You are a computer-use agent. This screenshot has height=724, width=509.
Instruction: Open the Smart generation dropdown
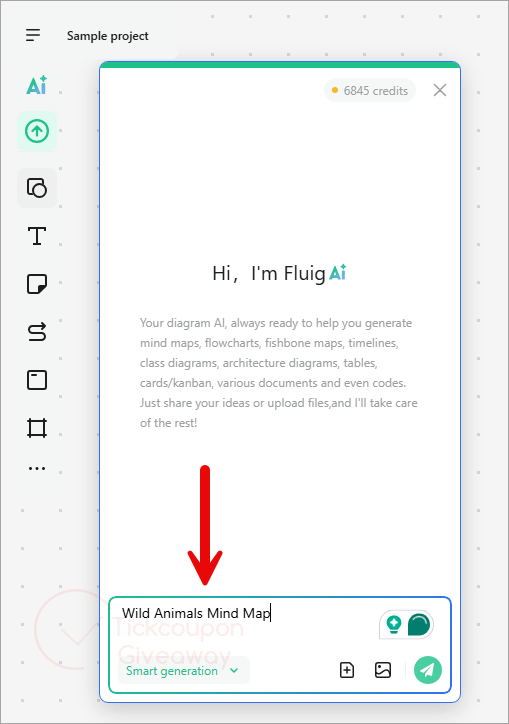click(184, 670)
